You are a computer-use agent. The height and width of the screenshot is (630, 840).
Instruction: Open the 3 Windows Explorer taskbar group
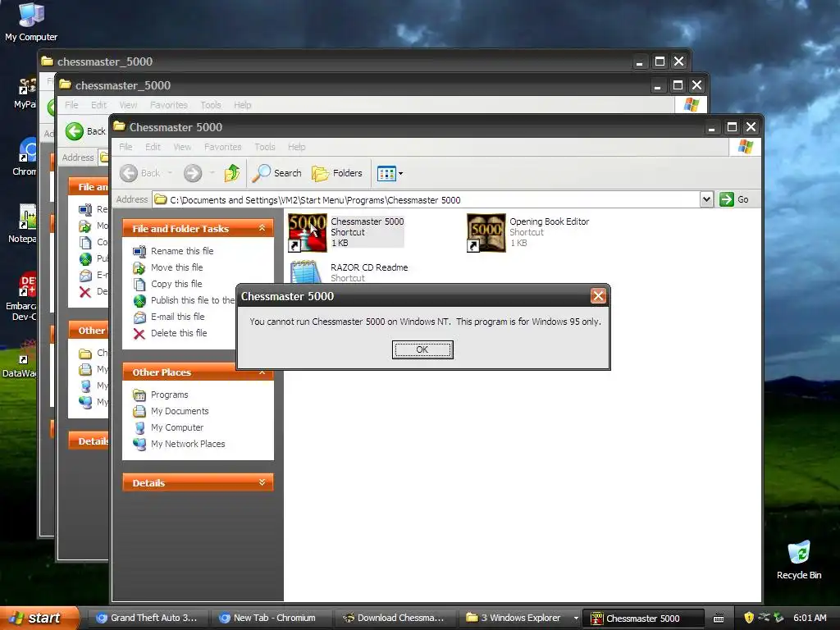pos(519,619)
